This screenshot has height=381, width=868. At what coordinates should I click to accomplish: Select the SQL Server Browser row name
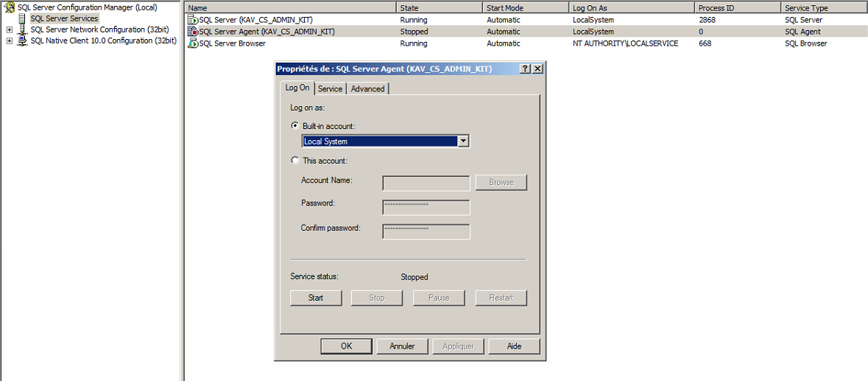point(232,43)
